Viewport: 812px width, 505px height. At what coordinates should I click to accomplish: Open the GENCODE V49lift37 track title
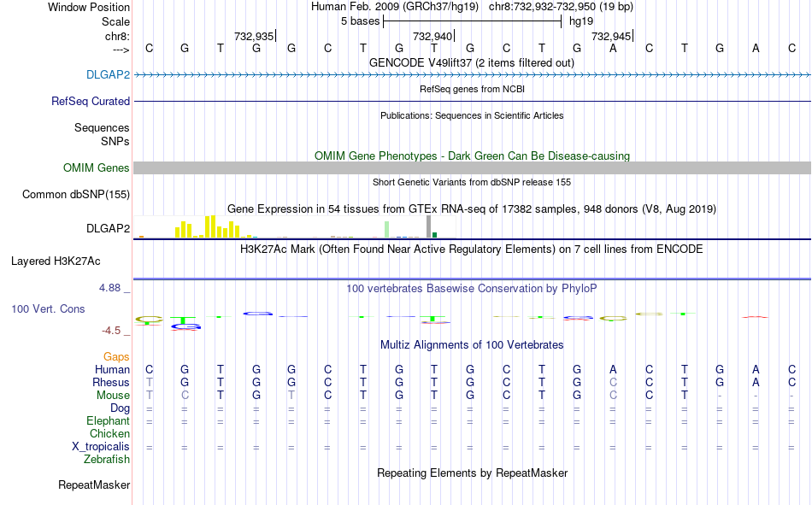[471, 62]
